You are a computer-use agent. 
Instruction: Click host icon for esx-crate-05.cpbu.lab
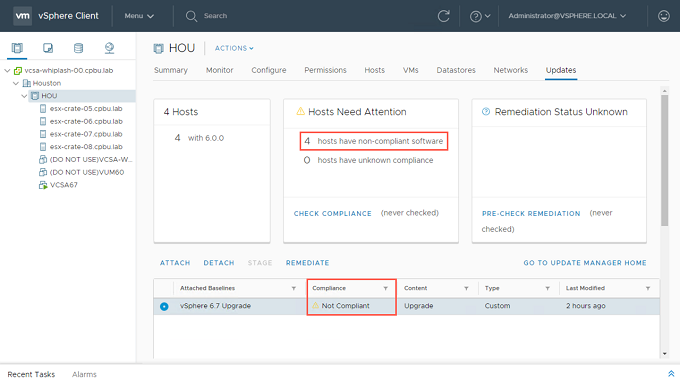click(43, 108)
